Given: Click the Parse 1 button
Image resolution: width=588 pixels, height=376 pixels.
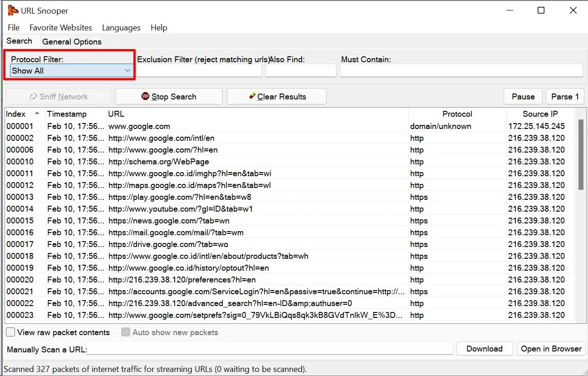Looking at the screenshot, I should (x=564, y=96).
